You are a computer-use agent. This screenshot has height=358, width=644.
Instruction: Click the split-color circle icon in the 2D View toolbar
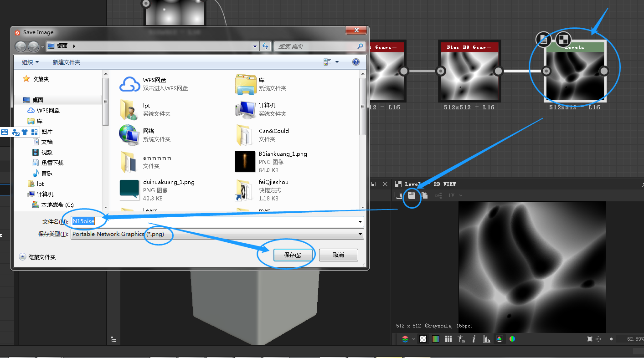point(512,339)
